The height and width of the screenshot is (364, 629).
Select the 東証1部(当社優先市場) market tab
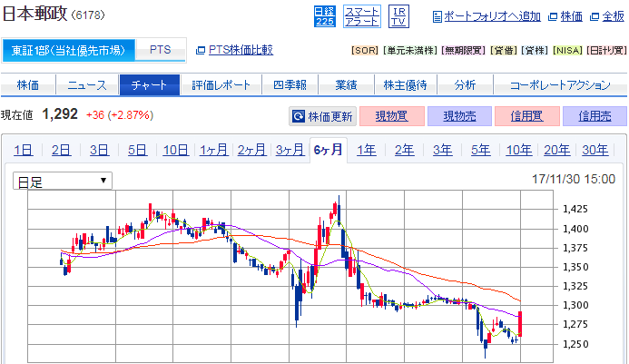pyautogui.click(x=69, y=50)
